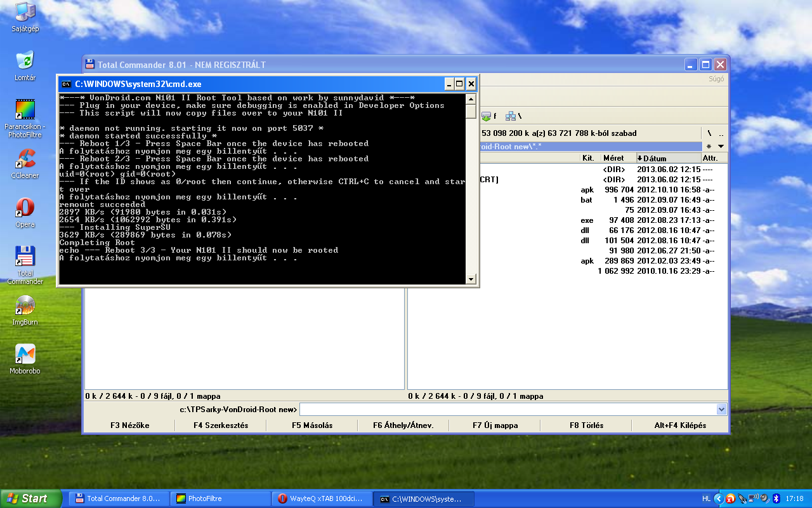Image resolution: width=812 pixels, height=508 pixels.
Task: Open the directory history dropdown arrow
Action: click(720, 146)
